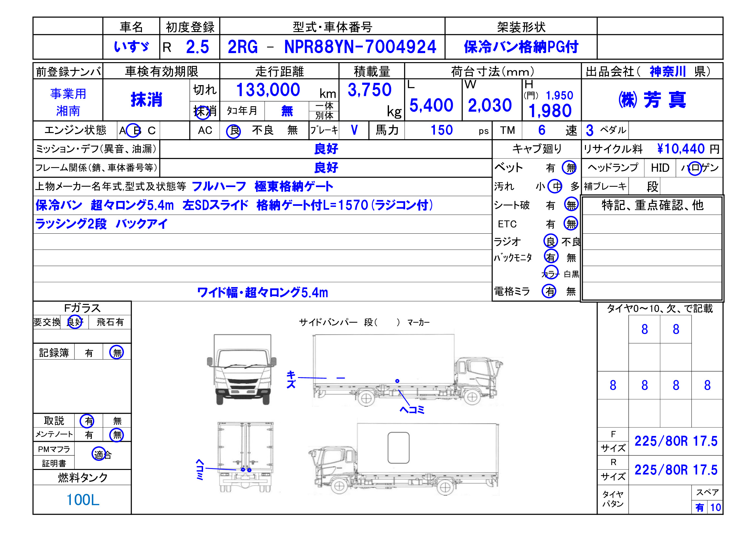
Task: Select bed height value 1,980
Action: (x=550, y=111)
